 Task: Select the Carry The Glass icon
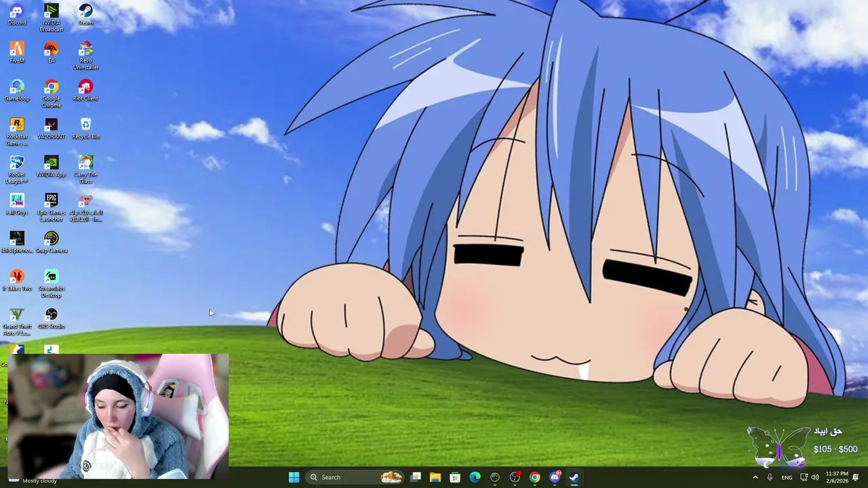tap(85, 169)
